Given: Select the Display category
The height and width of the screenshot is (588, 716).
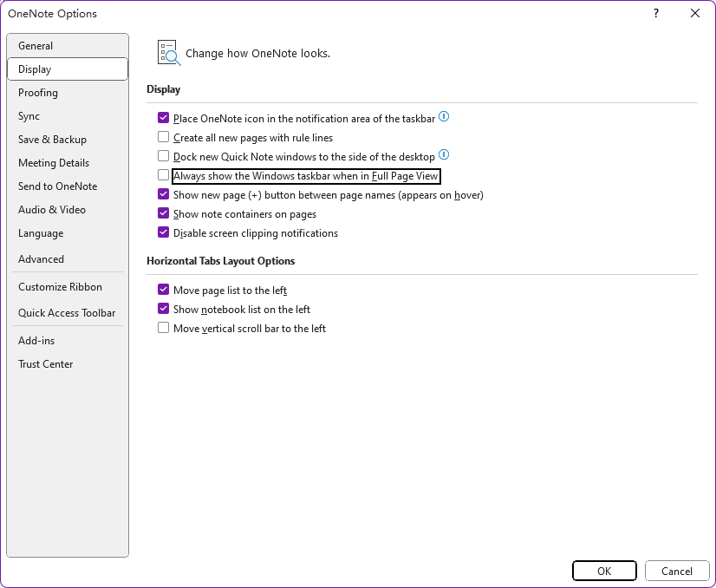Looking at the screenshot, I should tap(68, 69).
